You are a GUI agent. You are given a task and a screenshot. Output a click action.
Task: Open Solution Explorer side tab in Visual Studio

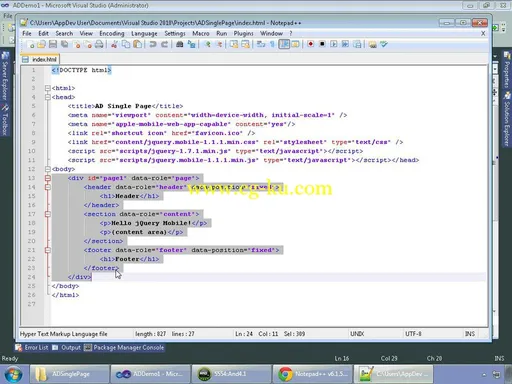click(507, 119)
